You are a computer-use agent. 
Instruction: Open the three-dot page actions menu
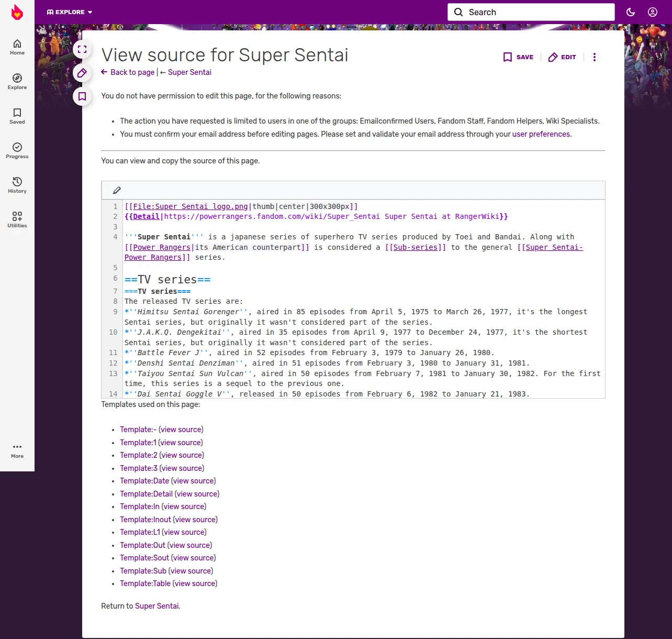tap(595, 57)
